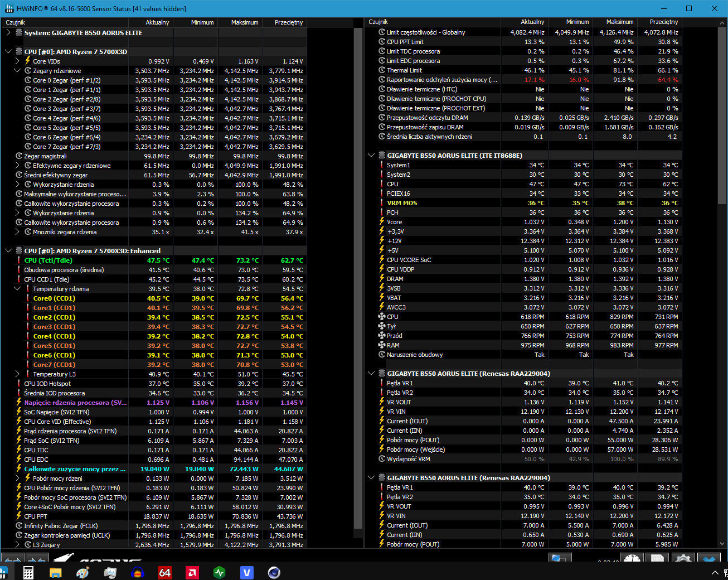Click the right pane Przeciętny column header
This screenshot has height=580, width=728.
click(x=663, y=22)
